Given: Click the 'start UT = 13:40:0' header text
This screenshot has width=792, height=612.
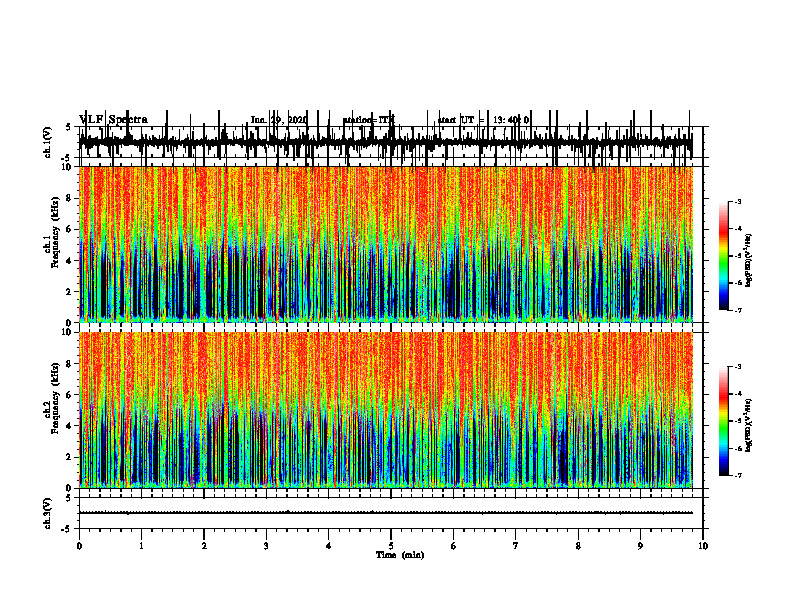Looking at the screenshot, I should tap(483, 120).
